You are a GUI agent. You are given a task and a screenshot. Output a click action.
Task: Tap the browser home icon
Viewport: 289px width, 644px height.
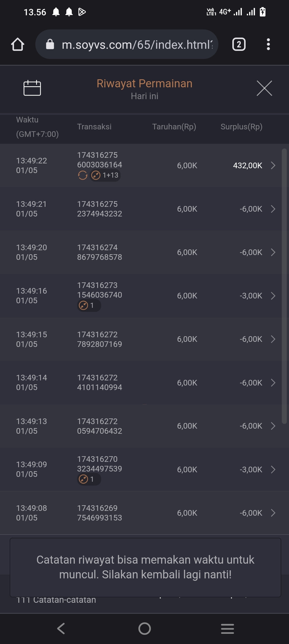18,44
